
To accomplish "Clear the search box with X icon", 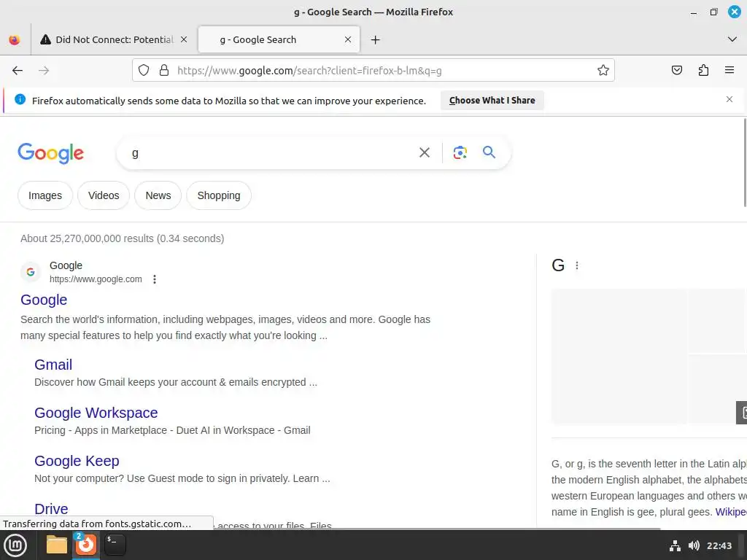I will 424,152.
